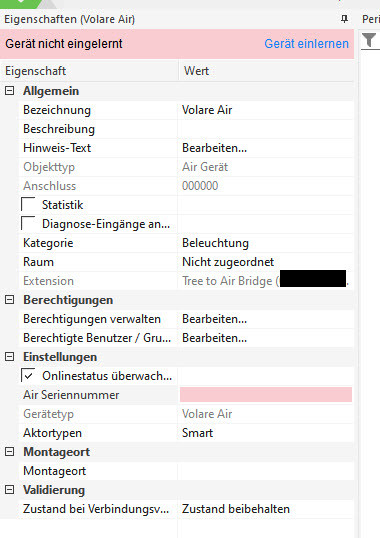Open the filter icon in Peripherie panel
This screenshot has height=538, width=380.
369,40
